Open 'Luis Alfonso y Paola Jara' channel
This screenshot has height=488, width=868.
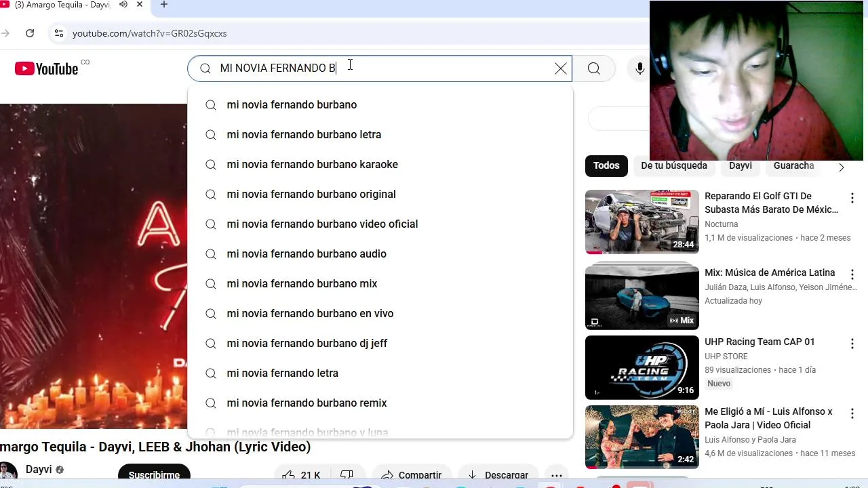coord(750,440)
